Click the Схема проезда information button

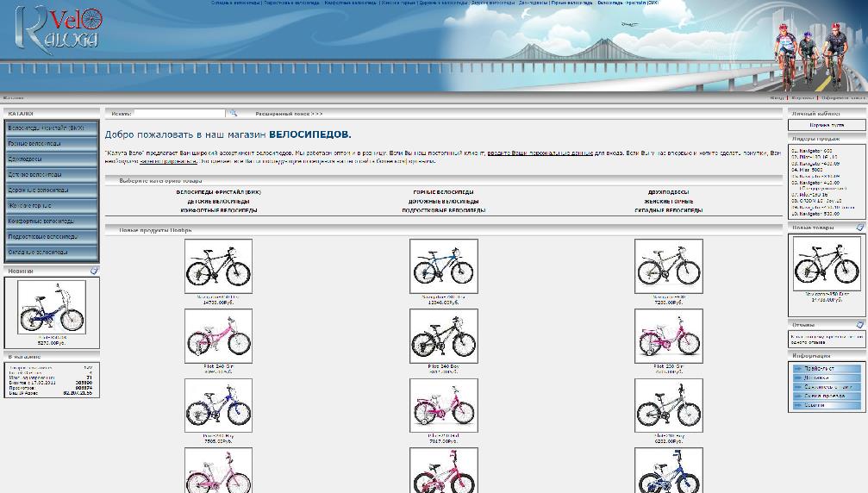(x=827, y=396)
